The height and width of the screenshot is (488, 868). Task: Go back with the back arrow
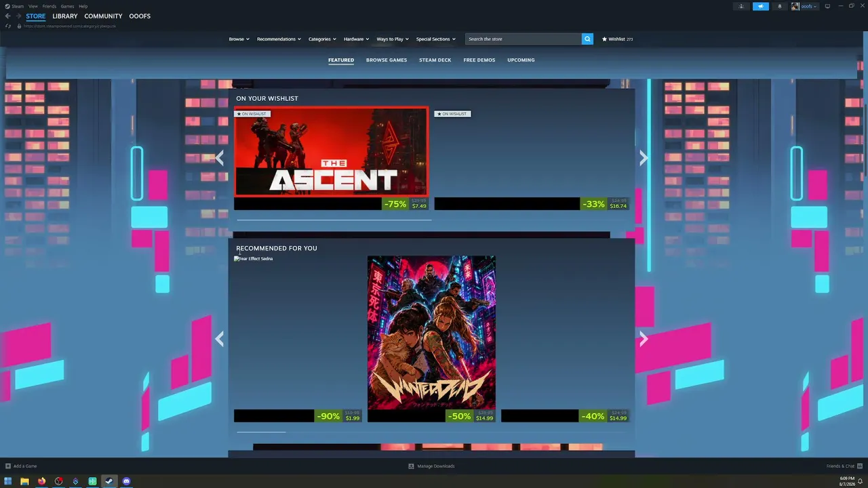[x=7, y=16]
